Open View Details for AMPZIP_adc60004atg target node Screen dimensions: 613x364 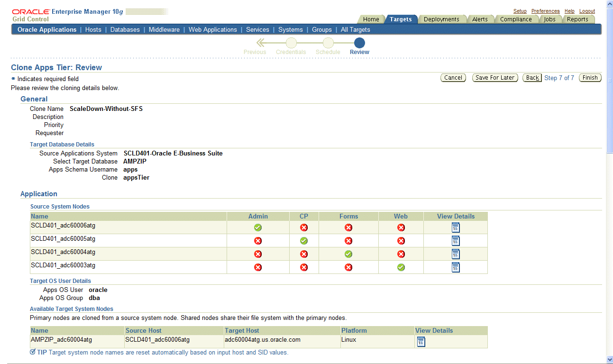(x=421, y=341)
